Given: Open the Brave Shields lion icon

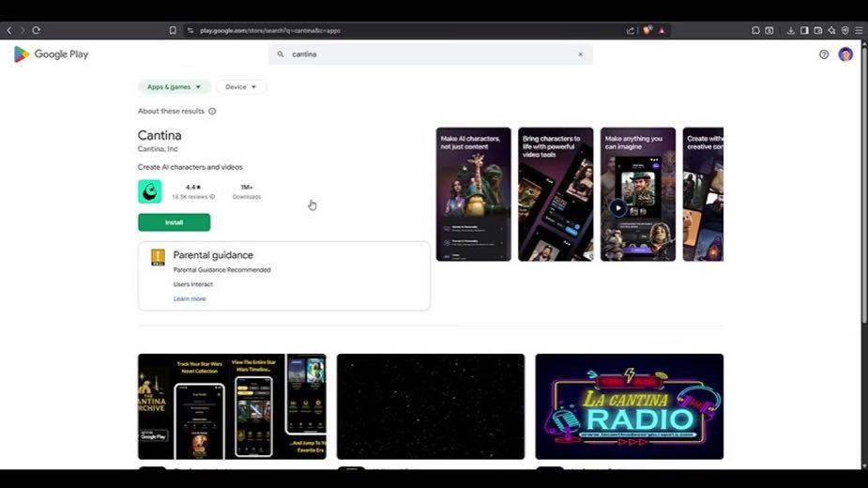Looking at the screenshot, I should point(647,30).
